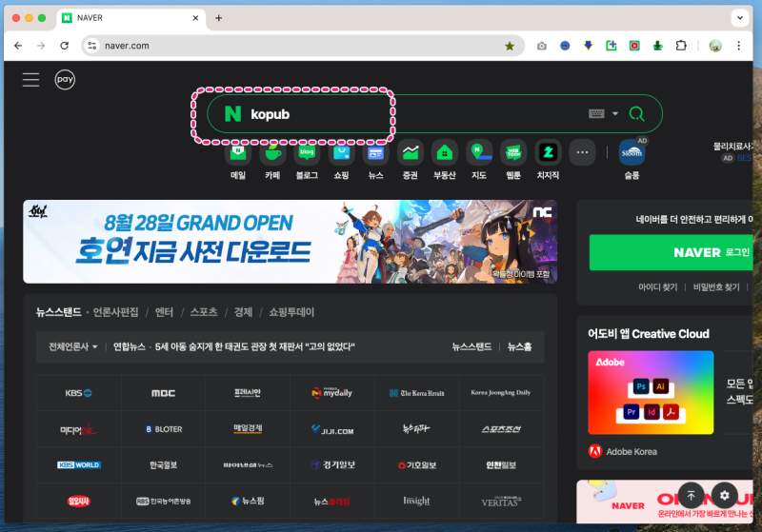Open the 한국일보 press logo
Screen dimensions: 762x532
point(163,465)
